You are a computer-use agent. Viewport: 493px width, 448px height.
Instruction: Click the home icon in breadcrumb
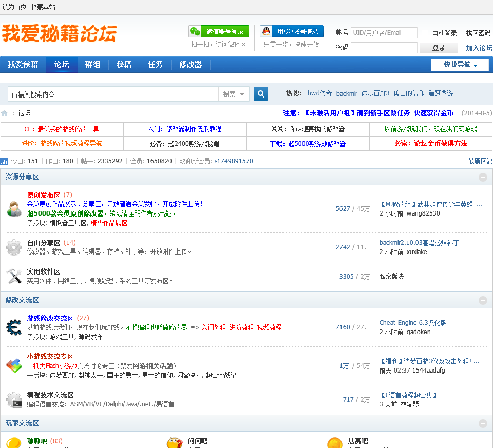point(5,113)
